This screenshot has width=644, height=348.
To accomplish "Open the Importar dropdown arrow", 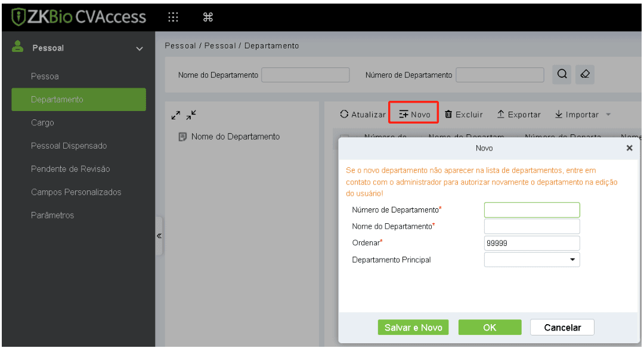I will click(x=608, y=115).
